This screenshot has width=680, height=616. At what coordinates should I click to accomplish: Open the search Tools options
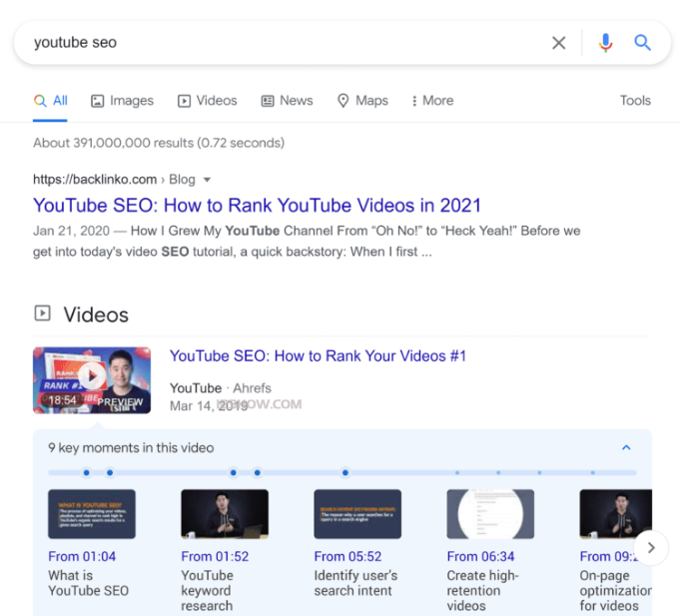(x=635, y=101)
